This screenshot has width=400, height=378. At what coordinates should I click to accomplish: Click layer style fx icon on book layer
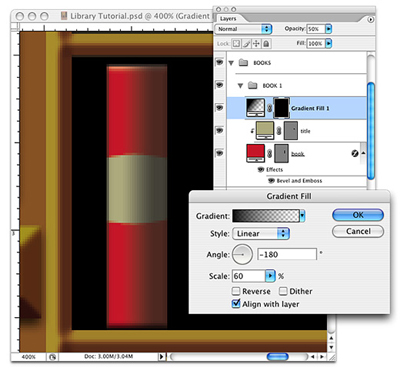tap(355, 153)
